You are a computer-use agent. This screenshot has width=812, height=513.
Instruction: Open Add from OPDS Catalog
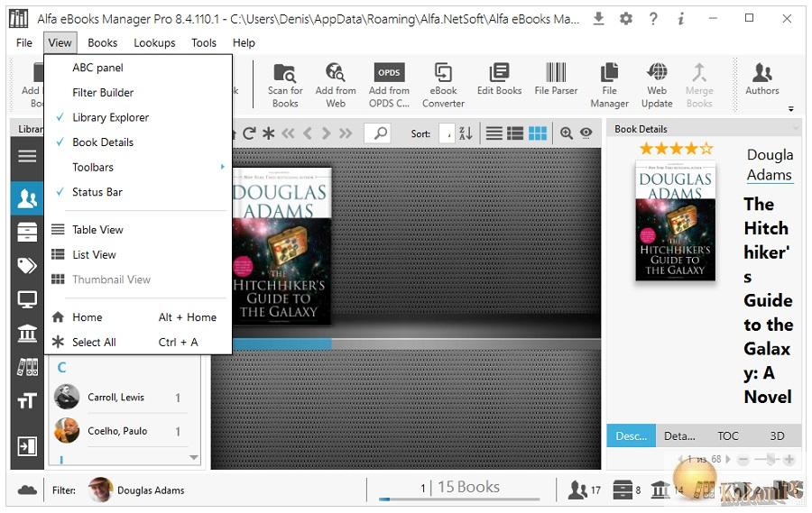coord(389,85)
